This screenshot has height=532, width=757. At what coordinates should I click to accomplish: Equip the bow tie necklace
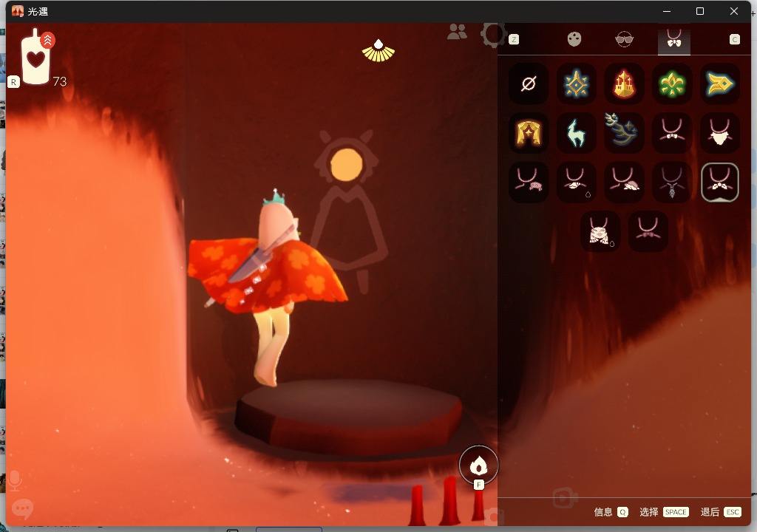671,133
